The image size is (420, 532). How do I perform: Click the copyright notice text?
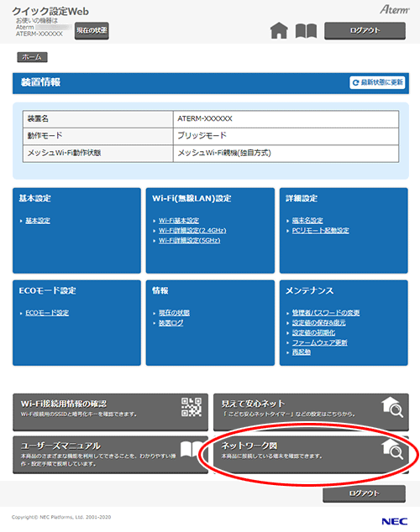coord(61,518)
